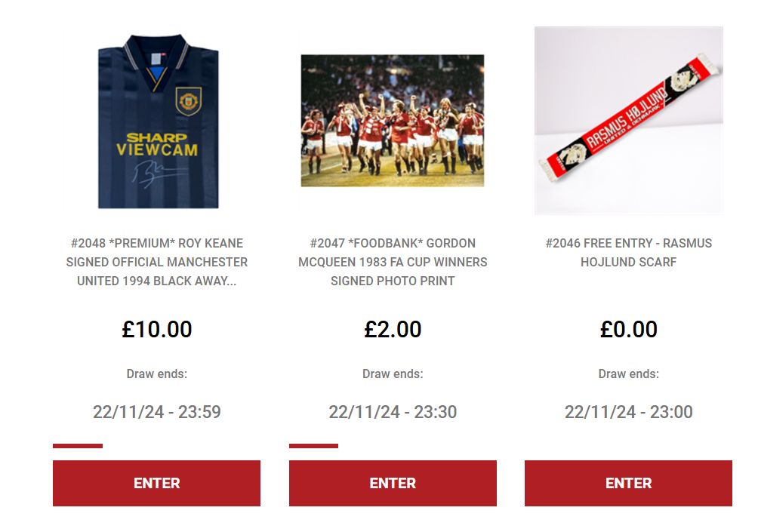Select the 22/11/24 - 23:59 draw end time

156,412
